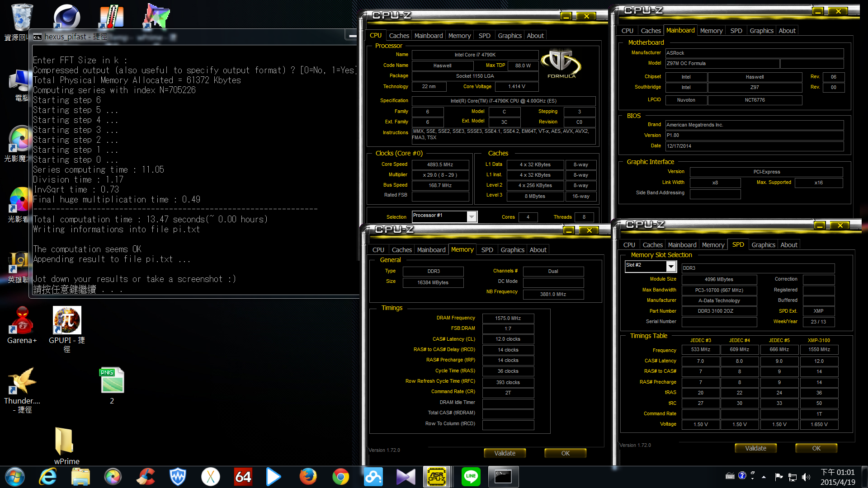Open Processor #1 selection dropdown
Screen dimensions: 868x488
click(x=472, y=217)
